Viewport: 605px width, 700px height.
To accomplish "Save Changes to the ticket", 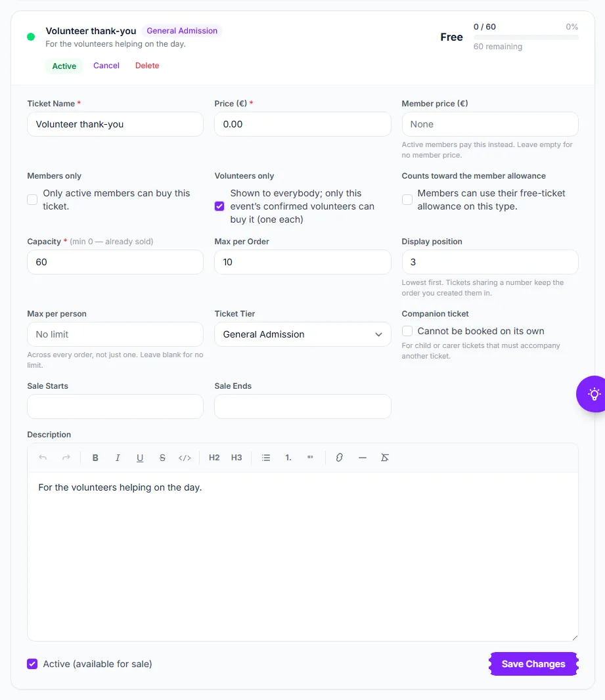I will 533,664.
